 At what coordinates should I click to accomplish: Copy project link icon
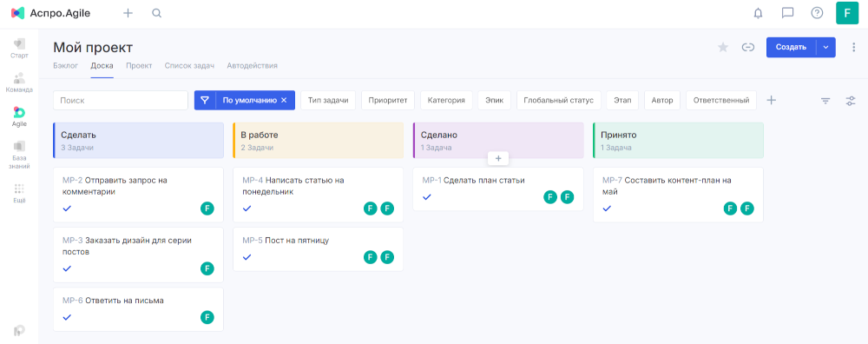pyautogui.click(x=748, y=47)
